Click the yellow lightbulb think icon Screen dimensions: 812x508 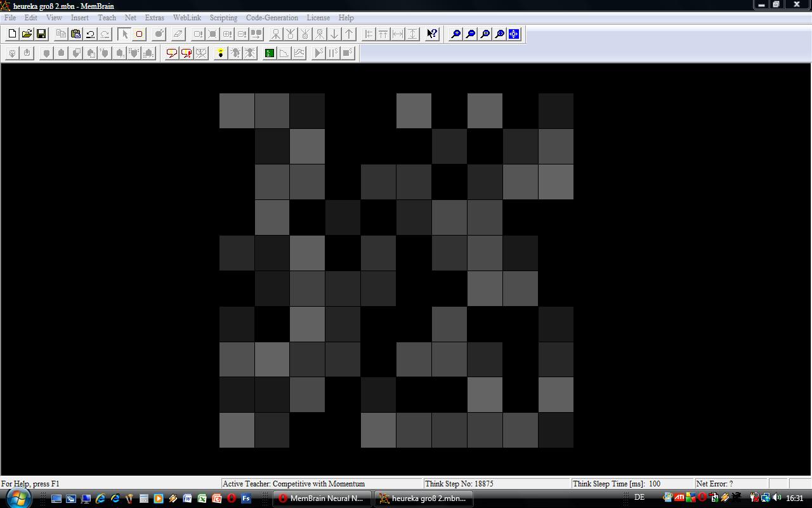[220, 53]
